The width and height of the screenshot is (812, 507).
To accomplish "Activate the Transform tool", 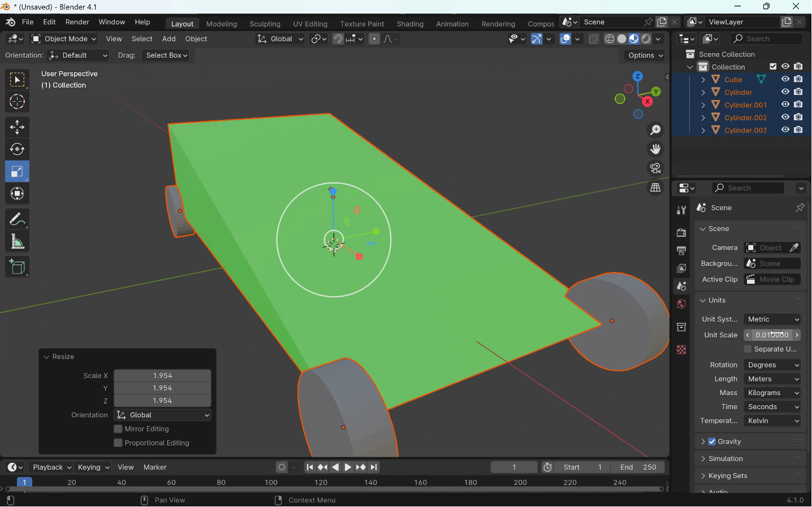I will coord(17,194).
